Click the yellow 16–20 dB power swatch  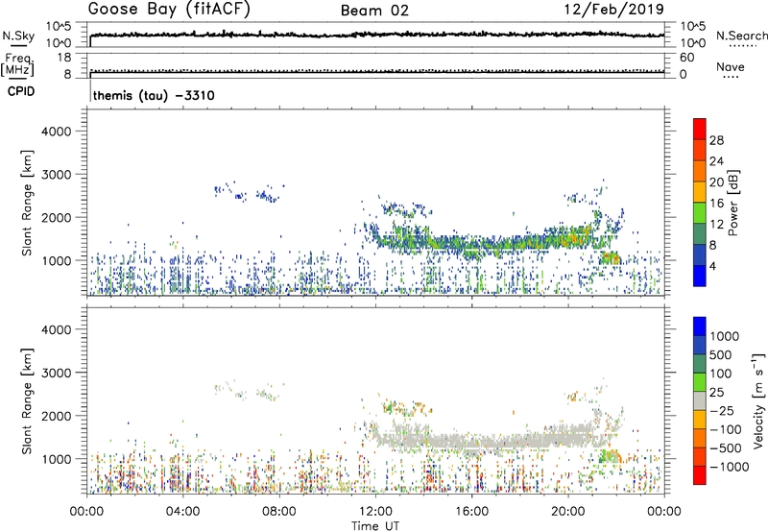tap(700, 191)
